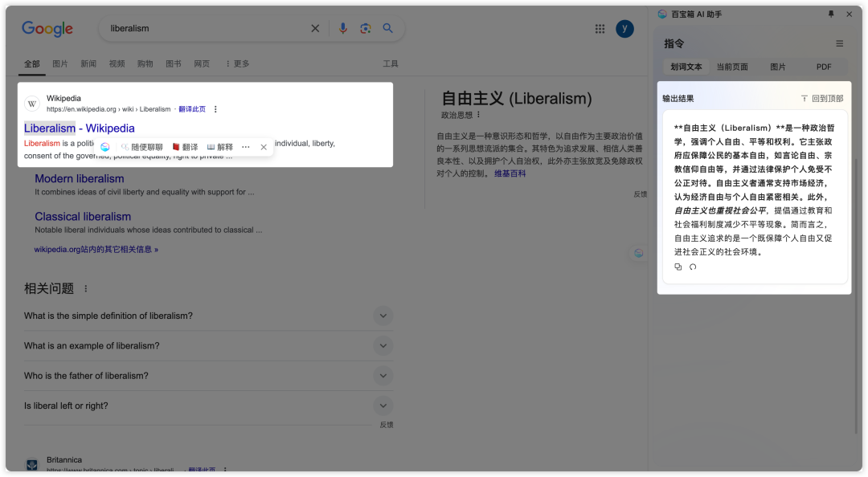Choose 随便聊聊 in the selection toolbar
868x477 pixels.
click(142, 147)
